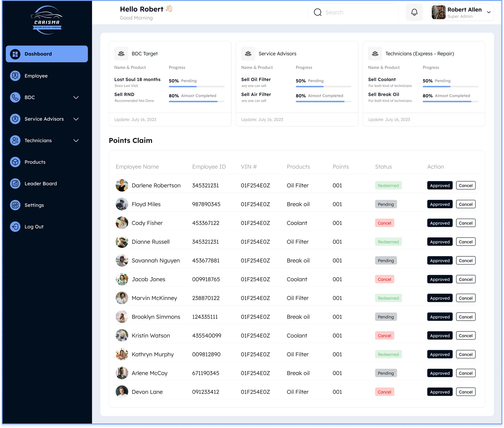Expand the BDC sidebar submenu
The width and height of the screenshot is (504, 428).
(76, 97)
